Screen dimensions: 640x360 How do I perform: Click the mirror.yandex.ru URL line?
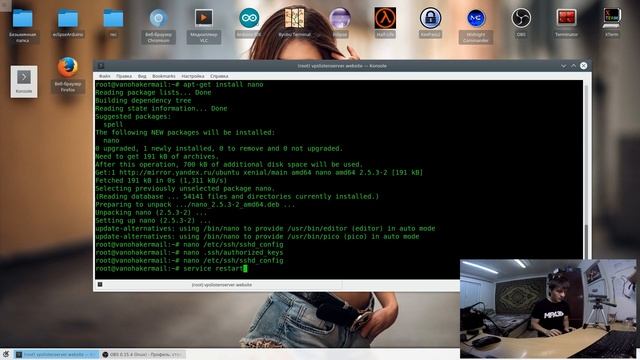[259, 173]
